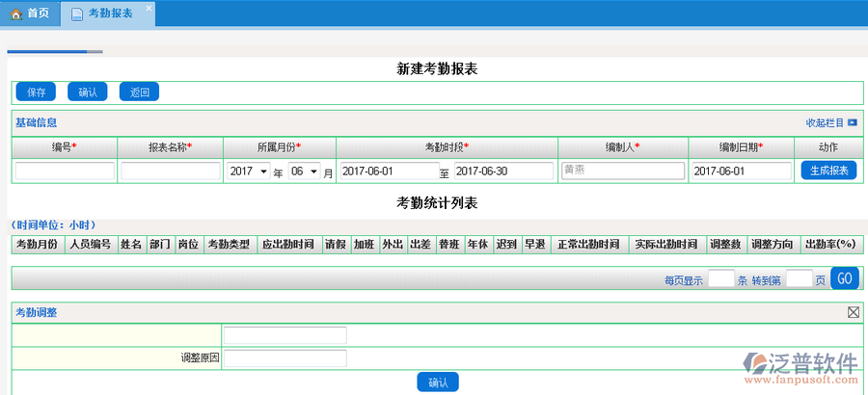Close the 考勤调整 panel using the X icon
This screenshot has width=868, height=395.
point(853,312)
